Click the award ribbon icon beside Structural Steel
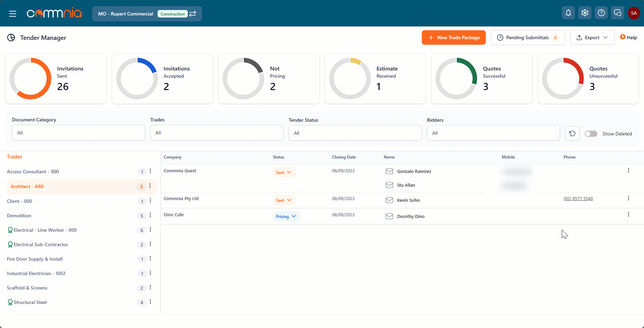Viewport: 644px width, 328px height. click(10, 302)
